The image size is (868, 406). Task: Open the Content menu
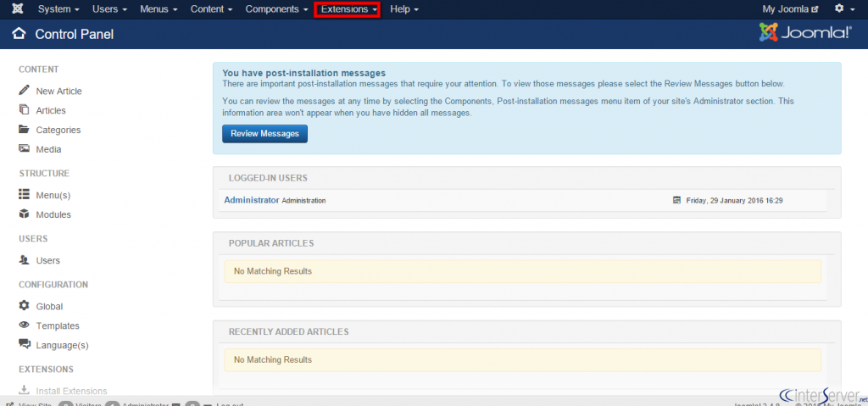click(211, 9)
